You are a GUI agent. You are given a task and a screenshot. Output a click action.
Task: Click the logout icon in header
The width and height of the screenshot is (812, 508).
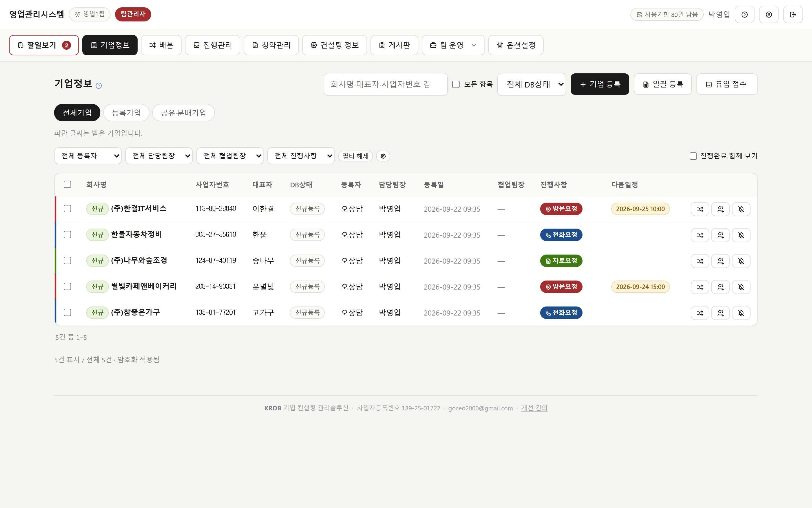click(793, 14)
